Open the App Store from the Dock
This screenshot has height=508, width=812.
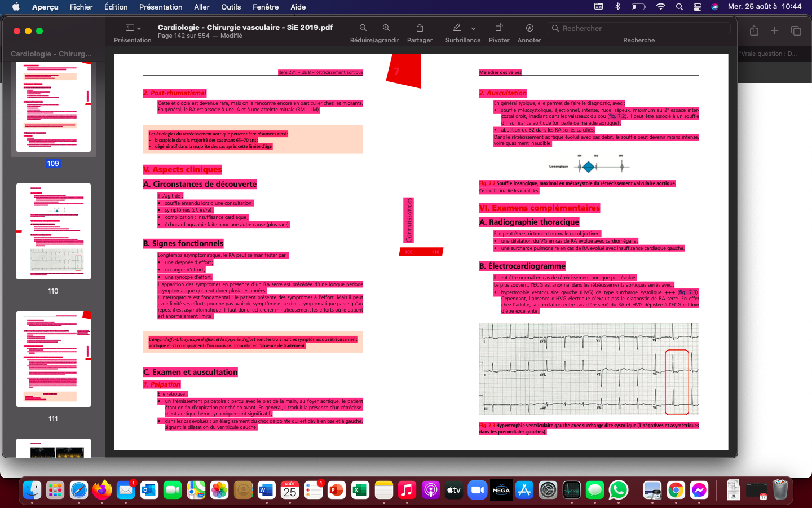pos(524,490)
